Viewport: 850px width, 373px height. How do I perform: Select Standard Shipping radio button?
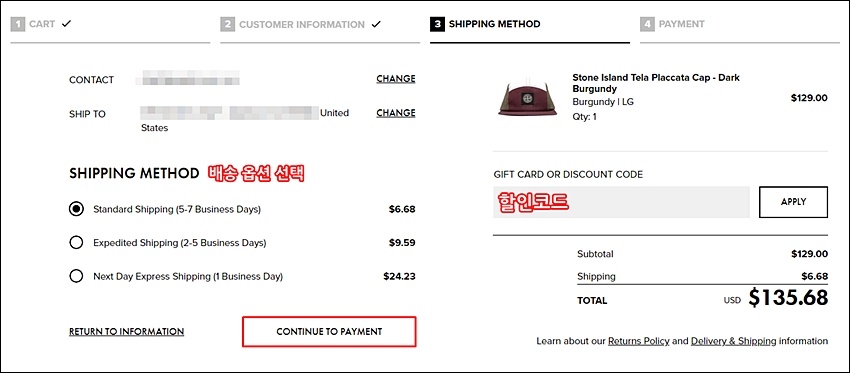click(76, 209)
